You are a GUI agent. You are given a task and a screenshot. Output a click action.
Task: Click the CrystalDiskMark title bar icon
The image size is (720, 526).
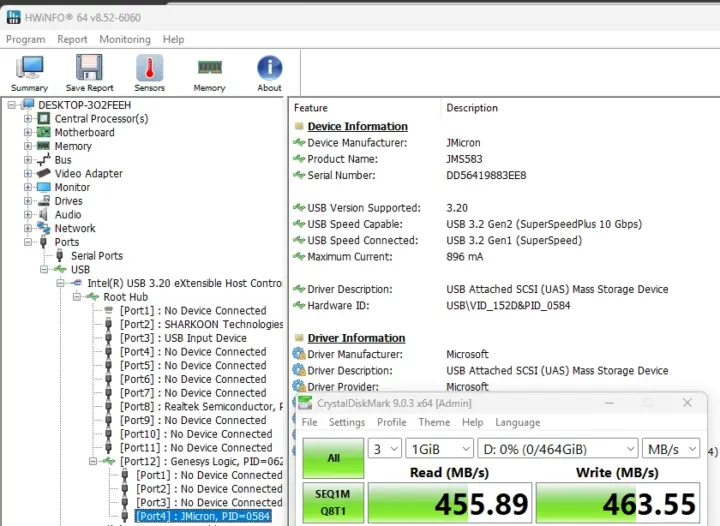305,403
